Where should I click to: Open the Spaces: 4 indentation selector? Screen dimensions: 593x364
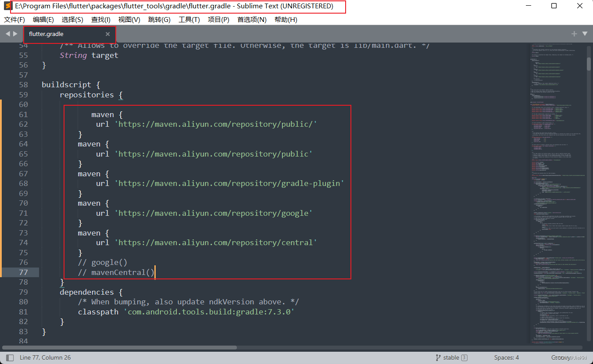507,357
